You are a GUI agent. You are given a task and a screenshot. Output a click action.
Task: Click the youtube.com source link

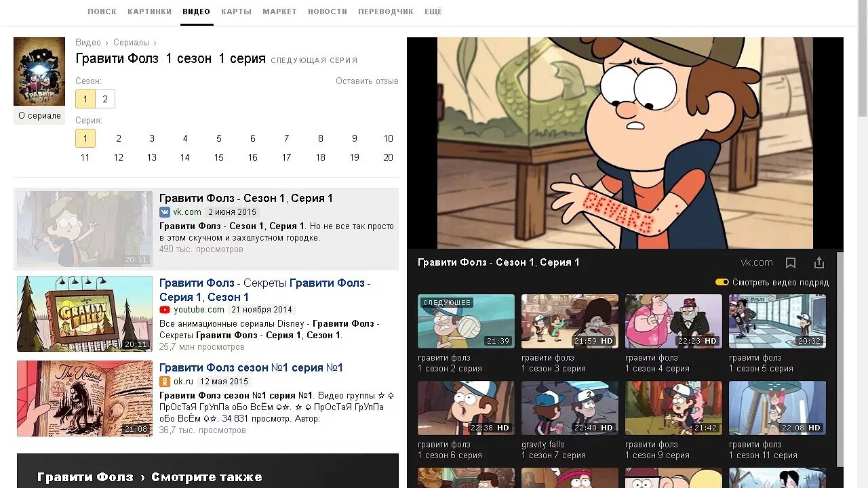point(199,310)
